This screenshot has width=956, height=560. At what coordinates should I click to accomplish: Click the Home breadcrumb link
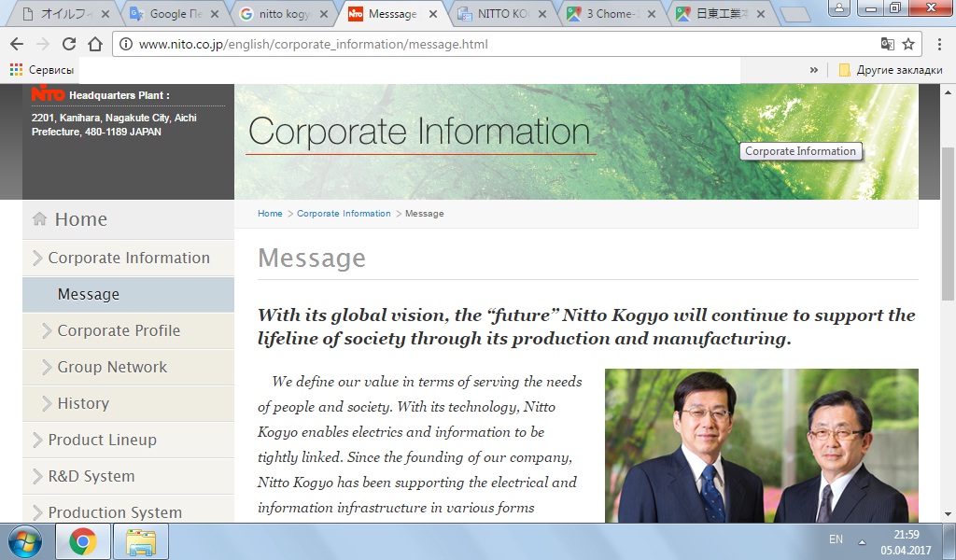(x=270, y=214)
